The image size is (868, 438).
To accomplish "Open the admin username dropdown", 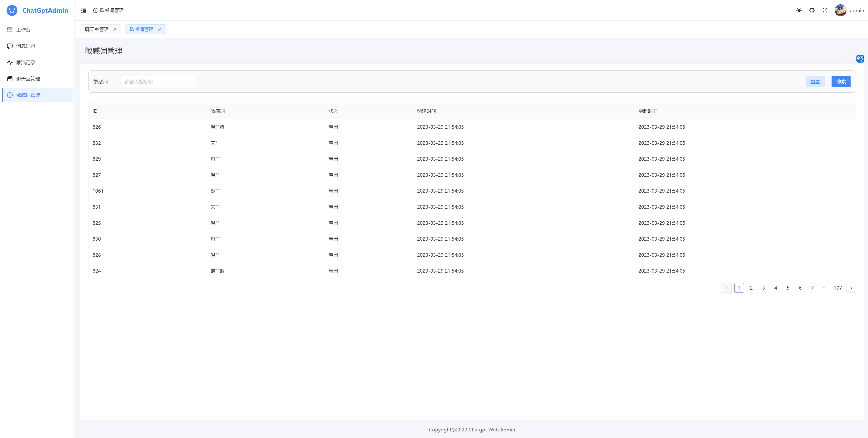I will point(856,10).
